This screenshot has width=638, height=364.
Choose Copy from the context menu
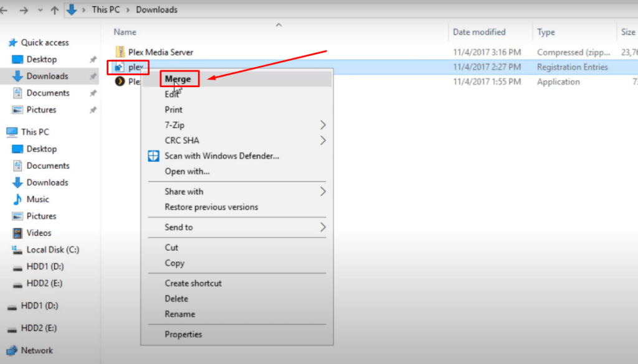point(174,263)
